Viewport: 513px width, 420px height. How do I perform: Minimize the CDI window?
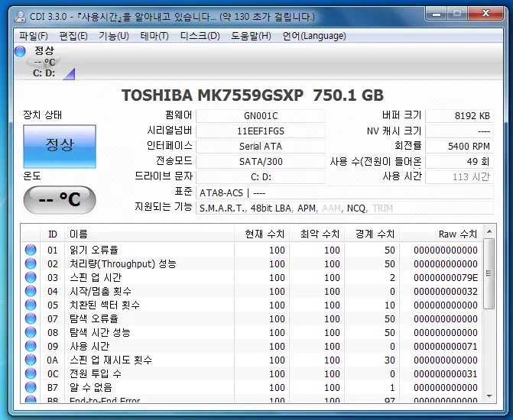[x=437, y=14]
